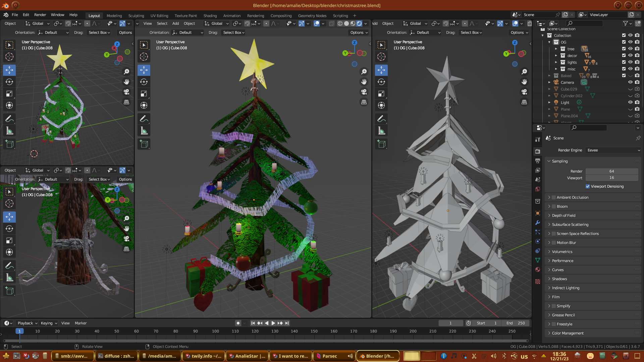Image resolution: width=644 pixels, height=362 pixels.
Task: Uncheck Viewport Denoising
Action: pyautogui.click(x=588, y=186)
